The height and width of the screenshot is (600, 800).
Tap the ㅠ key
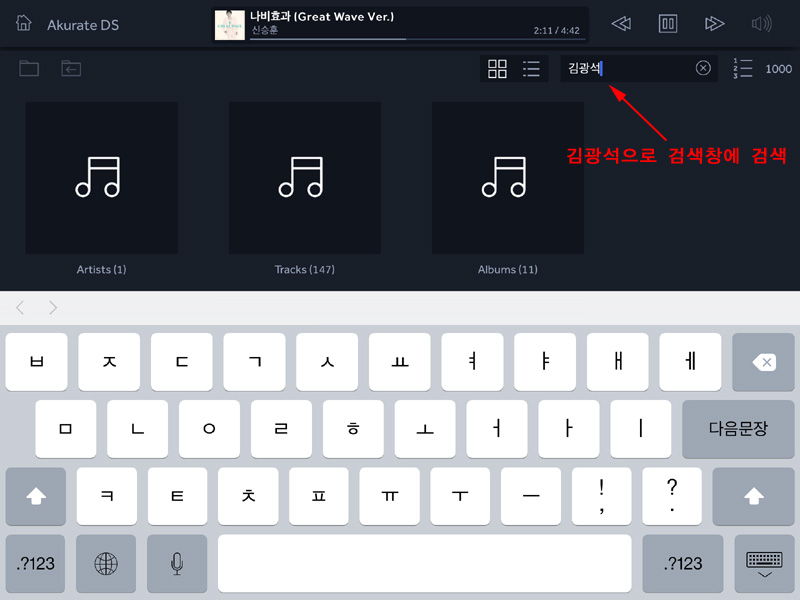click(x=389, y=496)
